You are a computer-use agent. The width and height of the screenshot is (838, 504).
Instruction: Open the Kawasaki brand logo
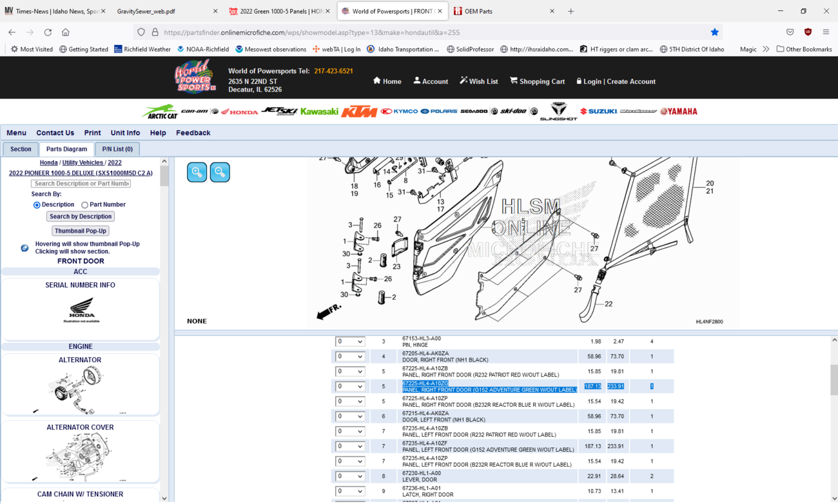(x=319, y=111)
